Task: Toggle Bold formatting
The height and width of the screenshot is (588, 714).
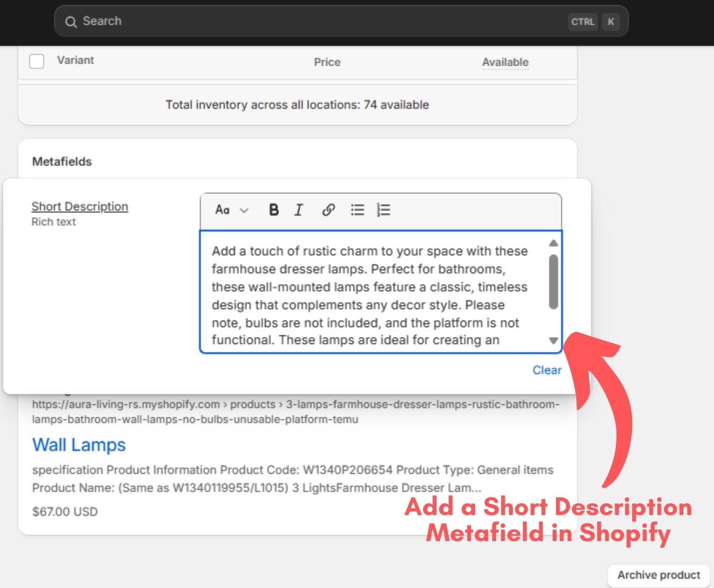Action: click(x=274, y=210)
